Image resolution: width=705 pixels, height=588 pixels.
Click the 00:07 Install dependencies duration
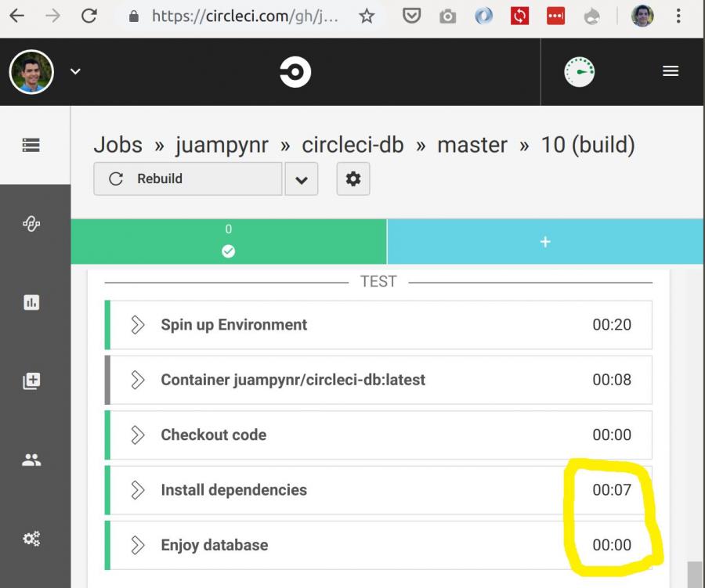612,490
